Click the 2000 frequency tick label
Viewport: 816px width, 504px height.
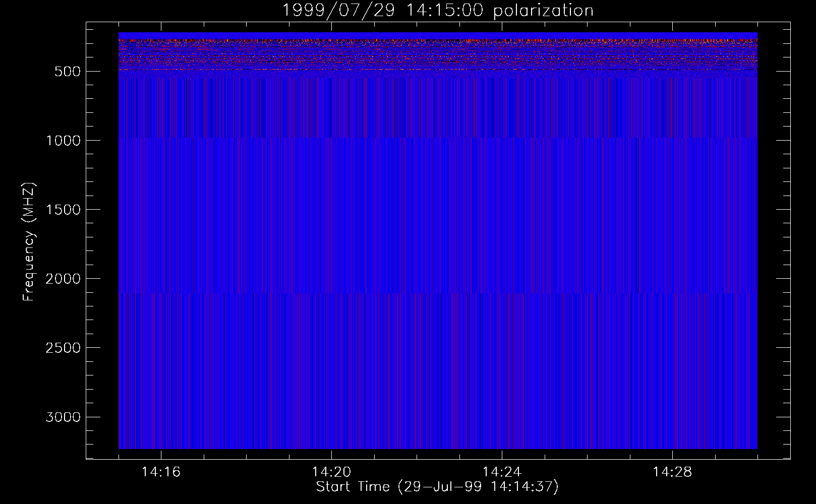63,279
